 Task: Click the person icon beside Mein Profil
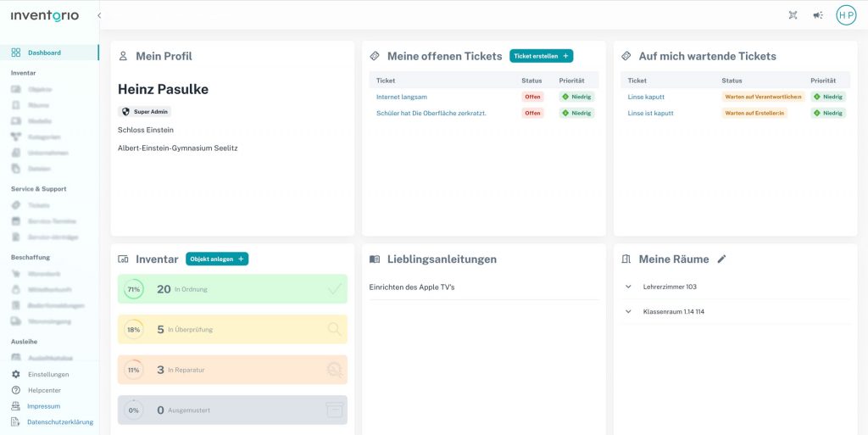tap(123, 56)
